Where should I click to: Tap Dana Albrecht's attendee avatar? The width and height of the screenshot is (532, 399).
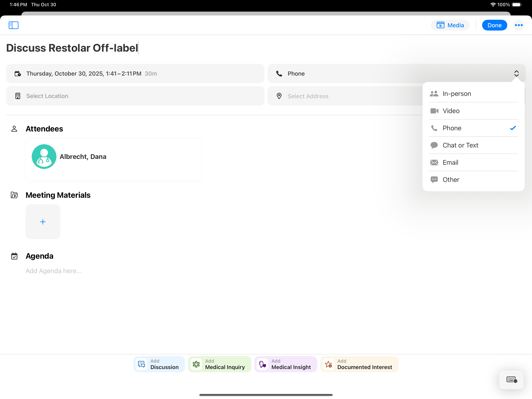(x=44, y=157)
